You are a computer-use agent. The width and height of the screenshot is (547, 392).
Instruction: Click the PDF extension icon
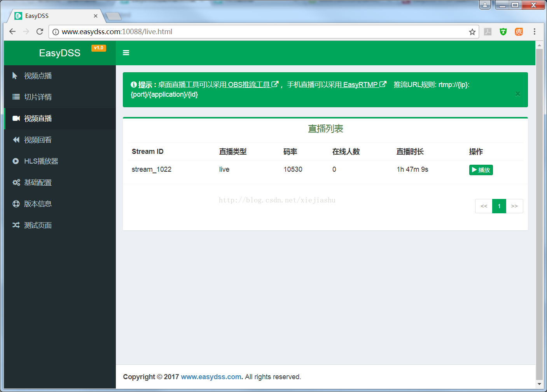coord(488,32)
